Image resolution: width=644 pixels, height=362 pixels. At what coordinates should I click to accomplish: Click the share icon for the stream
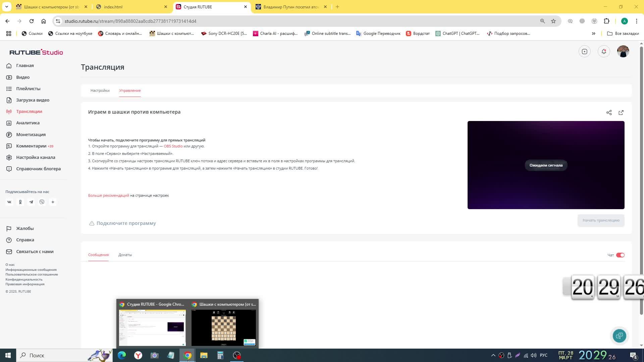[x=609, y=113]
